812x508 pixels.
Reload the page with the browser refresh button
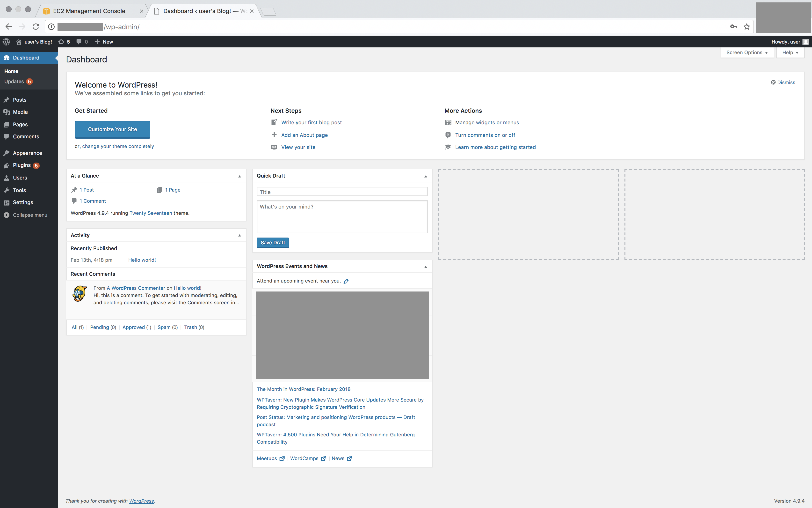36,27
